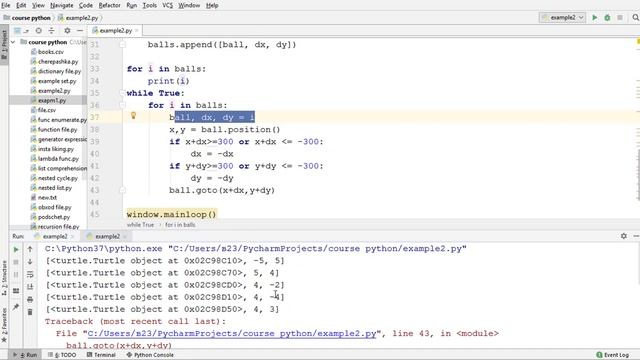Open the Navigate menu
The image size is (640, 360).
coord(62,5)
